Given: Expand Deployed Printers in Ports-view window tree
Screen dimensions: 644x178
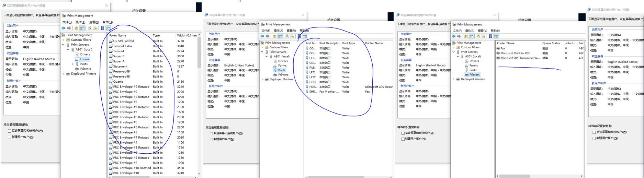Looking at the screenshot, I should tap(262, 79).
